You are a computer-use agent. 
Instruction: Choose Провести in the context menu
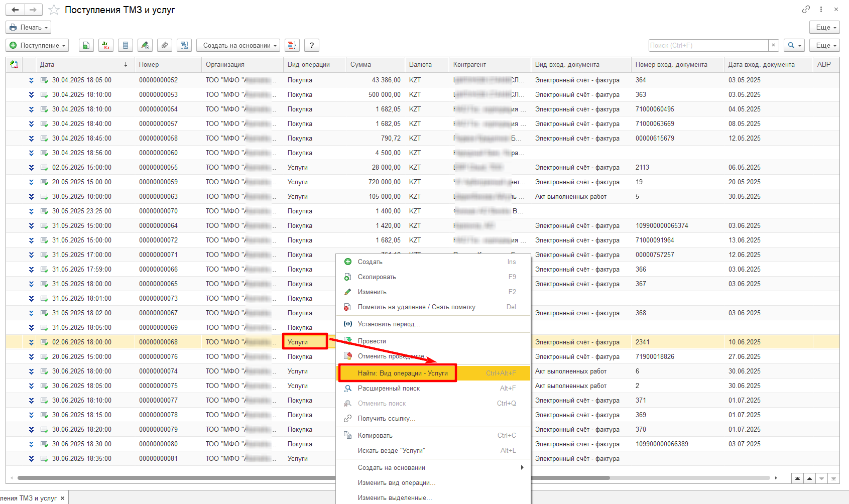(433, 341)
